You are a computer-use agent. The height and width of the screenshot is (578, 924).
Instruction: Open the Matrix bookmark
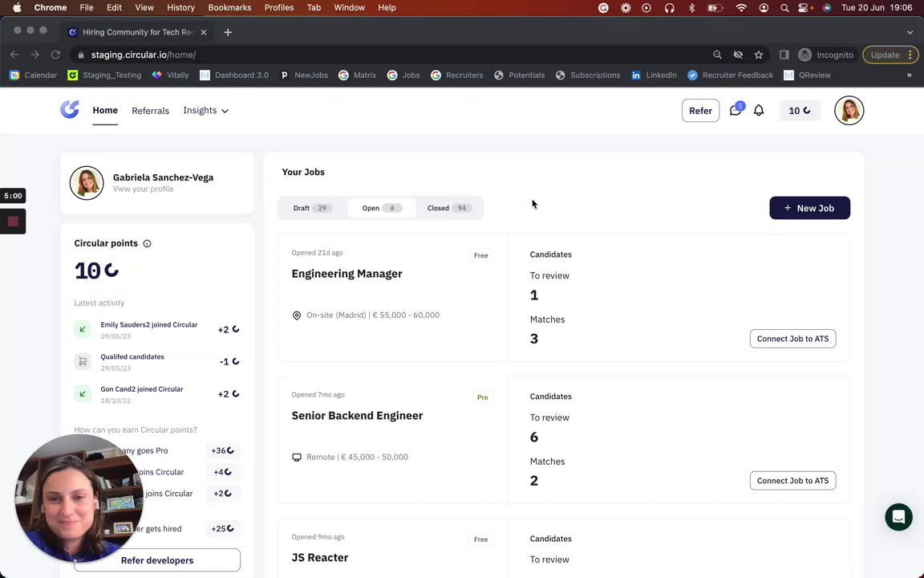(357, 75)
